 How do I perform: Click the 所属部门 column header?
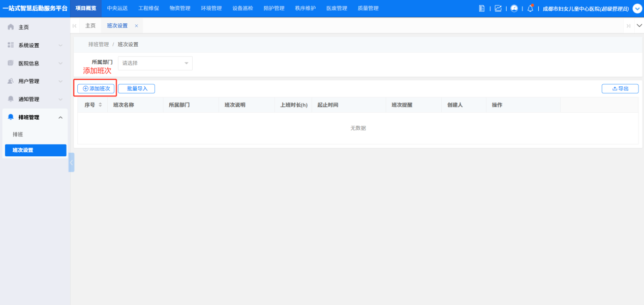pos(179,105)
